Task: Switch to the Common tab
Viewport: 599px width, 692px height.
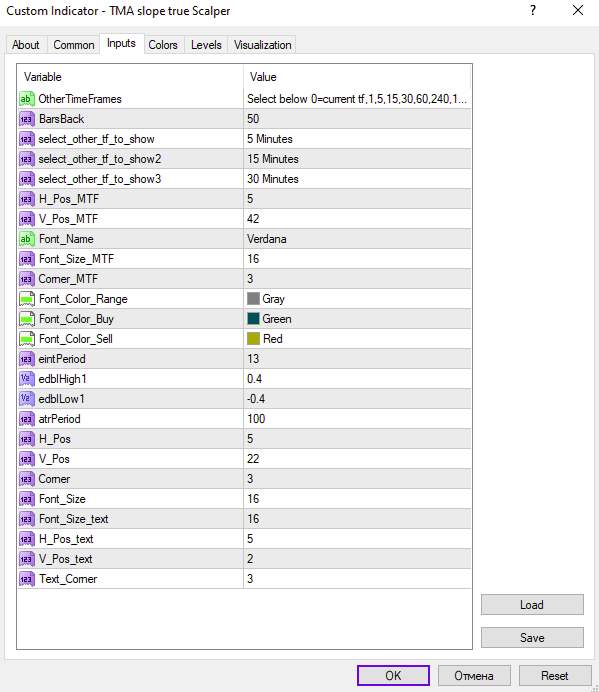Action: 74,45
